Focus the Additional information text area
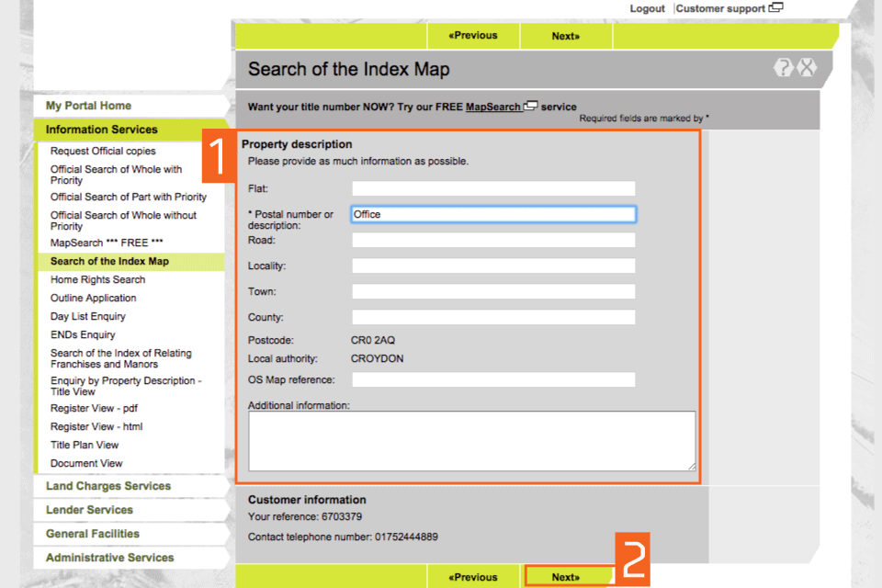The width and height of the screenshot is (882, 588). 471,441
